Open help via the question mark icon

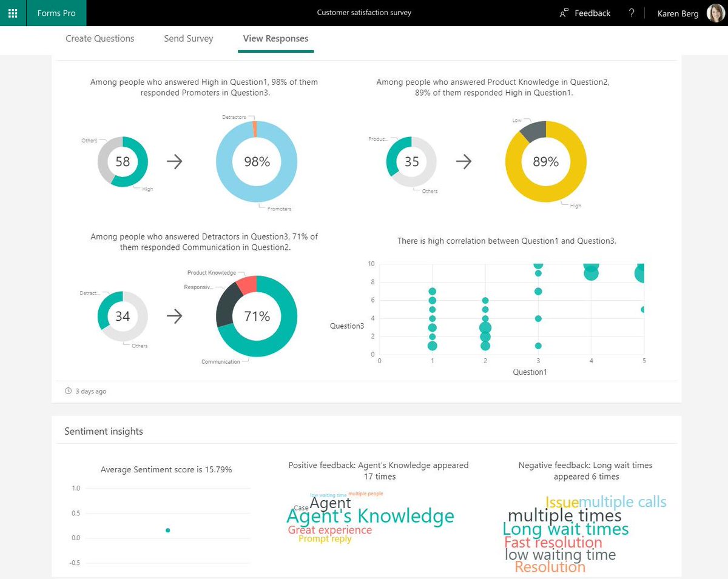point(631,13)
